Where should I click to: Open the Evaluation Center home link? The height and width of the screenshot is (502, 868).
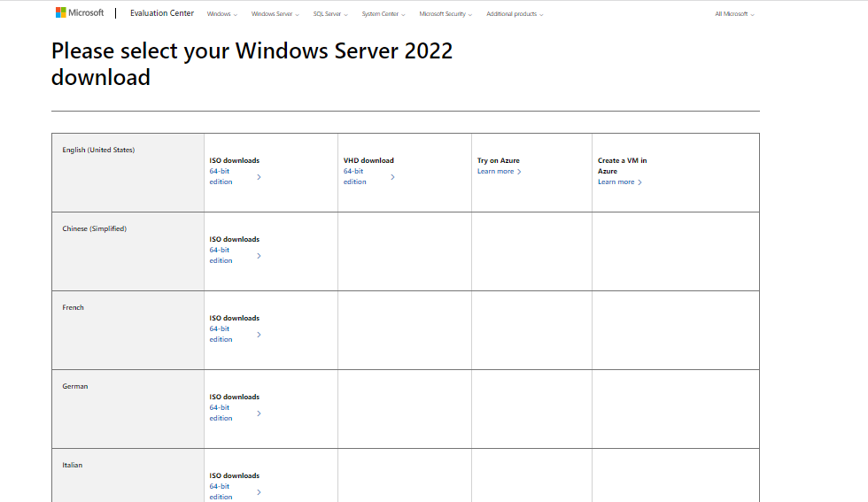(x=161, y=12)
